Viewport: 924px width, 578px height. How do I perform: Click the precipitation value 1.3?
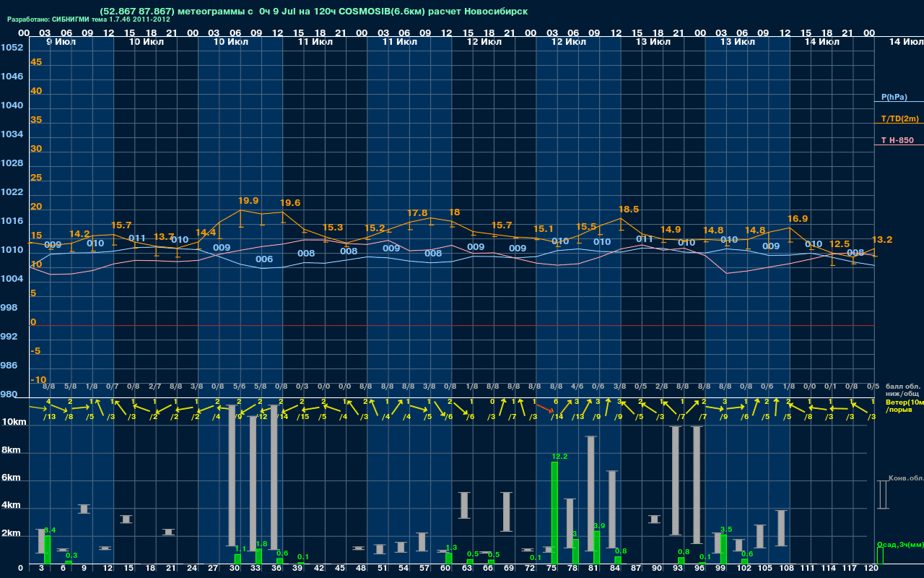(x=452, y=548)
